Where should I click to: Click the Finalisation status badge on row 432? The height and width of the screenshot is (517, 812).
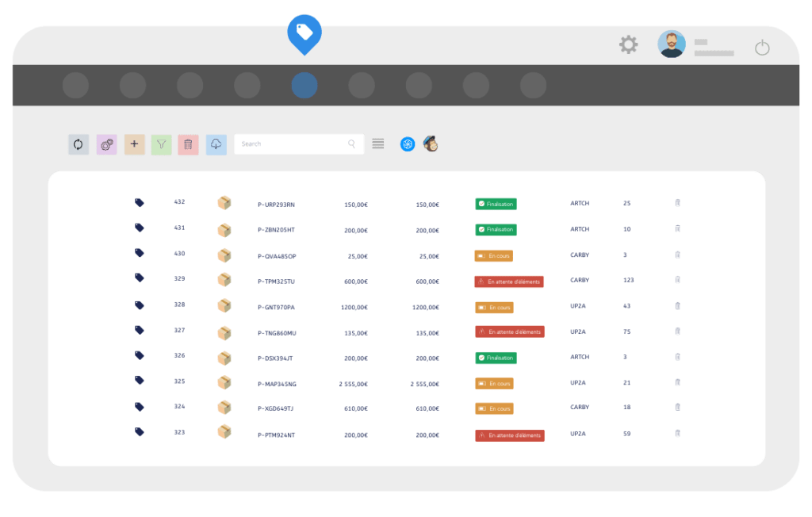pos(496,203)
